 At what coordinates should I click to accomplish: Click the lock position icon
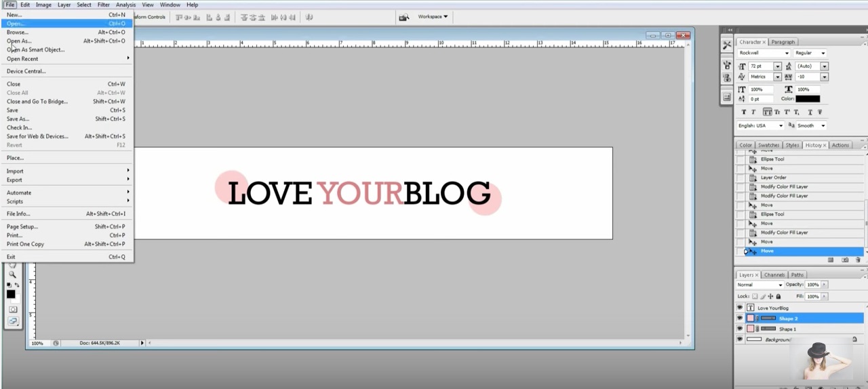tap(770, 296)
